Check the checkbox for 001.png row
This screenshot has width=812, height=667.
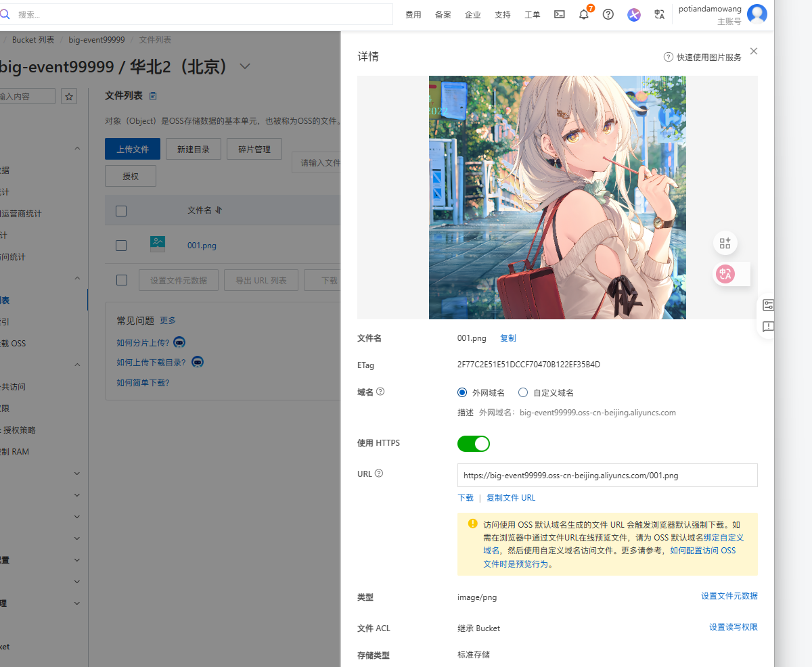point(121,246)
